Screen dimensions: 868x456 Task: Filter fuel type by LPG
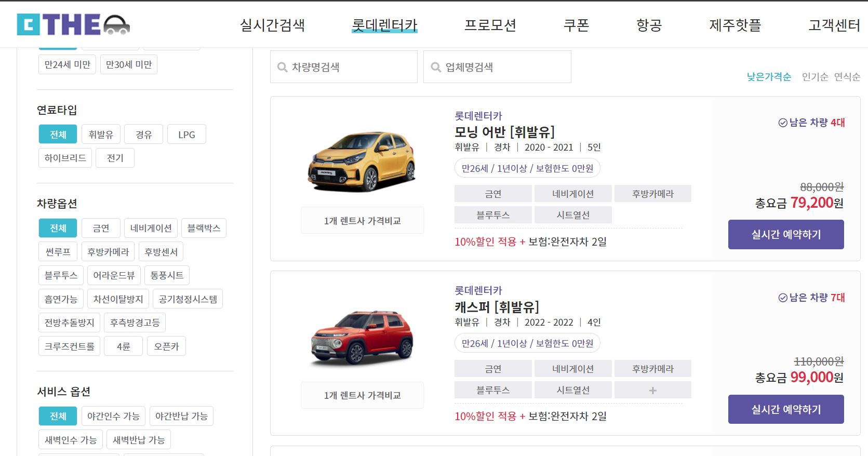(186, 135)
